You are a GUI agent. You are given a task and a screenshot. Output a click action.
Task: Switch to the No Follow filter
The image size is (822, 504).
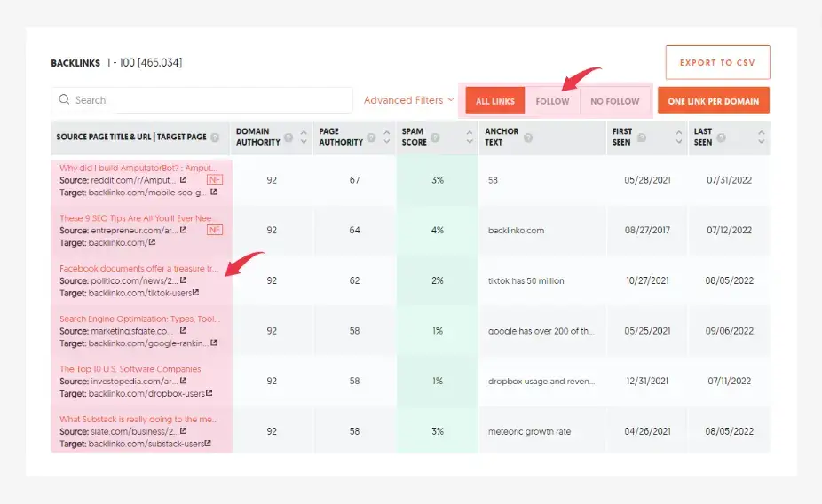coord(615,101)
